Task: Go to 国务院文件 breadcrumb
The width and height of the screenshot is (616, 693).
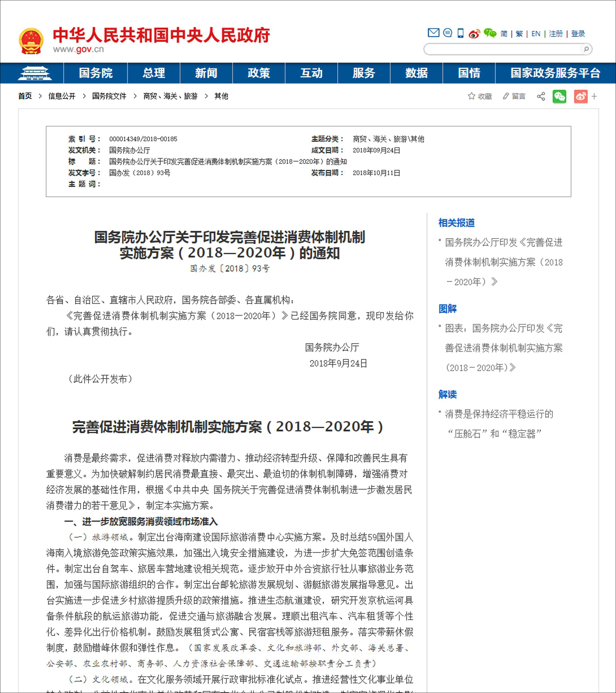Action: 109,96
